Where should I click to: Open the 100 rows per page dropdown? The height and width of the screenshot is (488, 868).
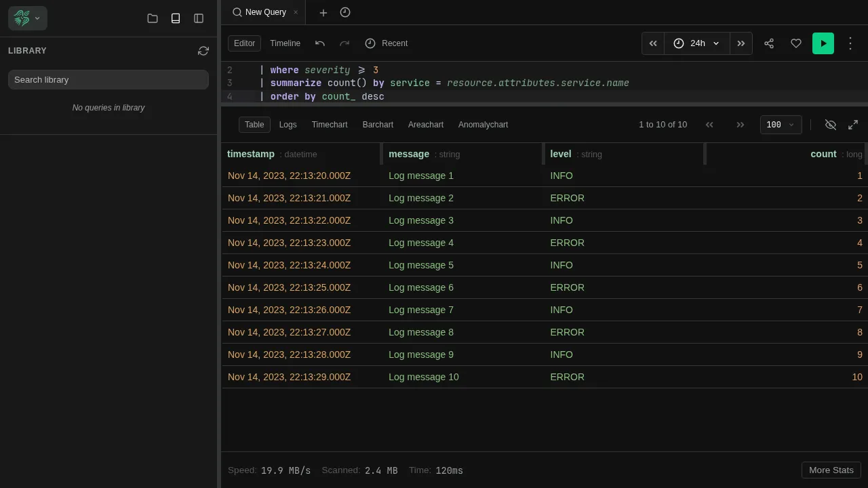781,125
